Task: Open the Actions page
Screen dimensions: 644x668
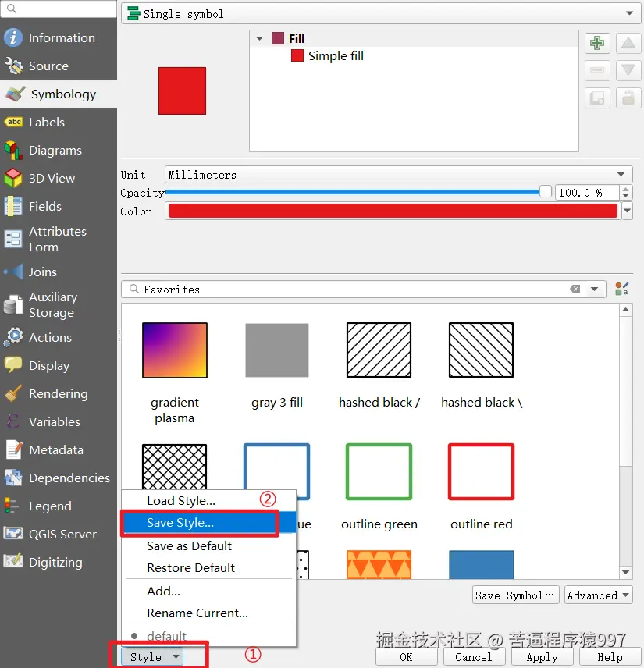Action: tap(59, 337)
